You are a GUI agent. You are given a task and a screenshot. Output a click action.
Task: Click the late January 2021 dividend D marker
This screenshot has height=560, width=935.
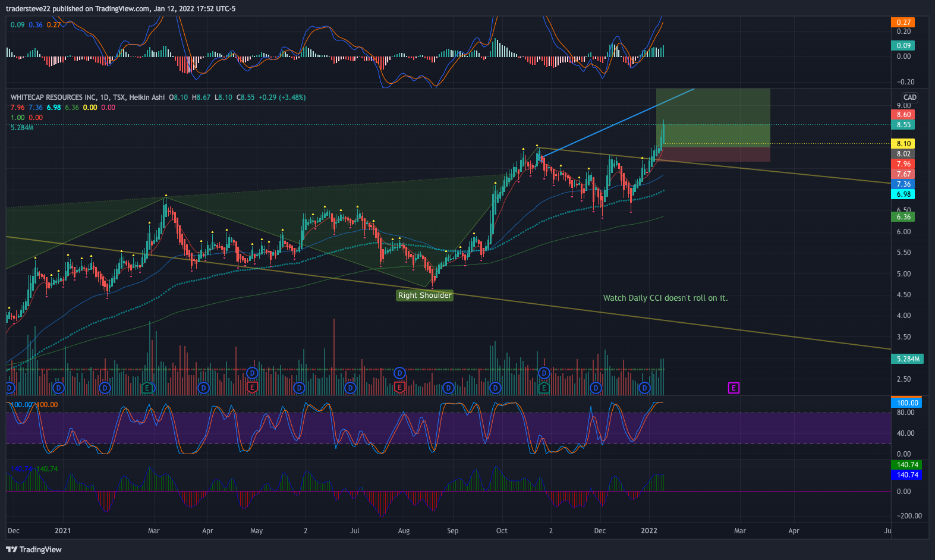[x=105, y=388]
